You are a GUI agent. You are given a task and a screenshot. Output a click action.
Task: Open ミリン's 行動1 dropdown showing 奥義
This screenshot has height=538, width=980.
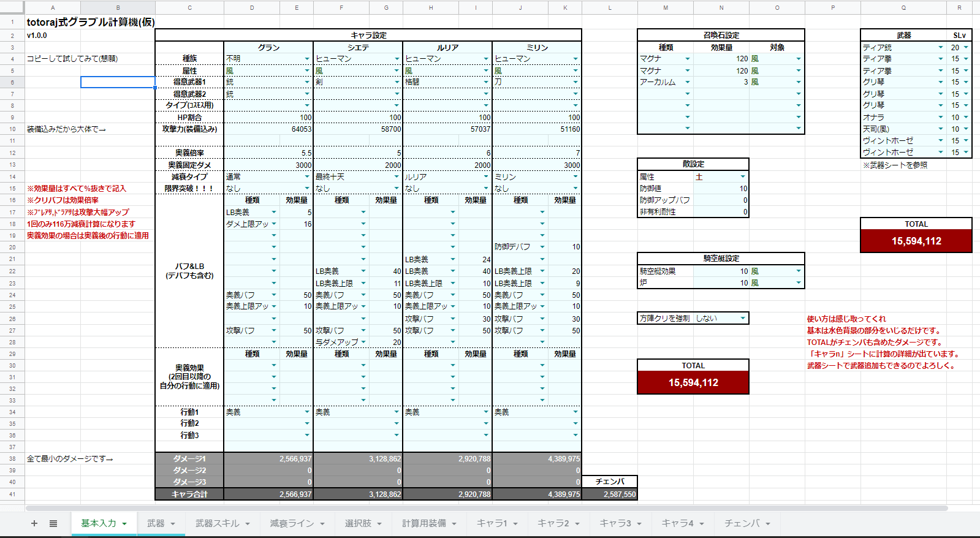pos(575,412)
